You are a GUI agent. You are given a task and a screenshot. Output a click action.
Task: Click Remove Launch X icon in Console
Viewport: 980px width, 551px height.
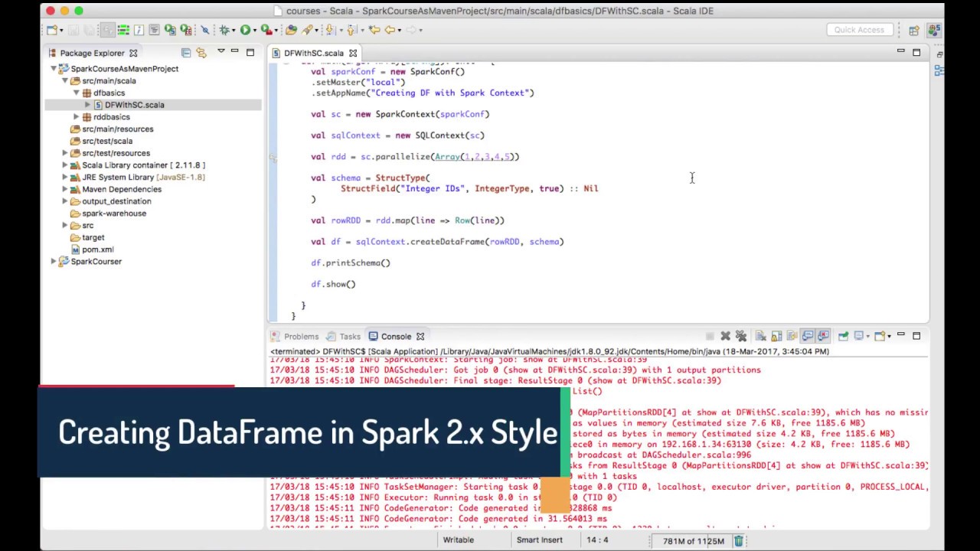pyautogui.click(x=725, y=336)
